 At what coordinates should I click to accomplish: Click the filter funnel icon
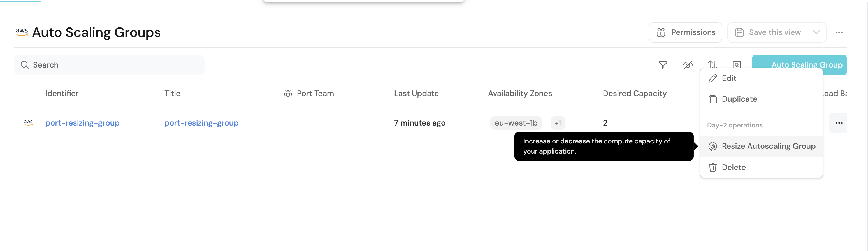(663, 65)
